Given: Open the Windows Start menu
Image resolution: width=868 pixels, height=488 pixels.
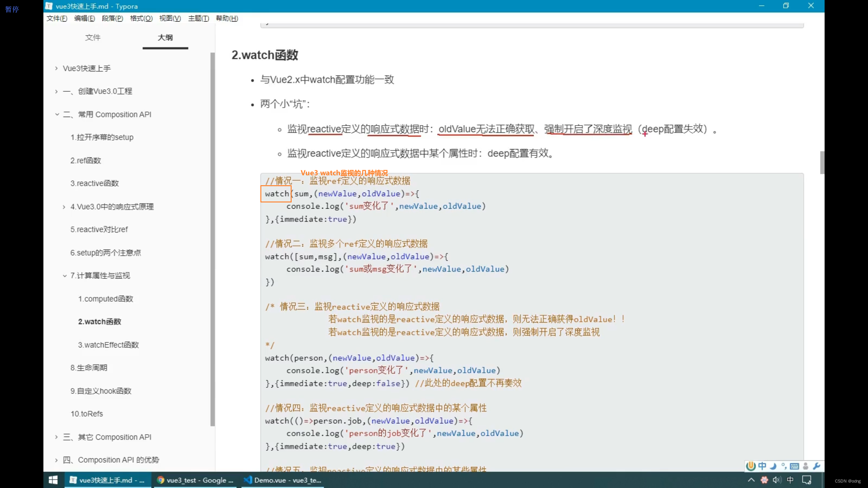Looking at the screenshot, I should (53, 480).
